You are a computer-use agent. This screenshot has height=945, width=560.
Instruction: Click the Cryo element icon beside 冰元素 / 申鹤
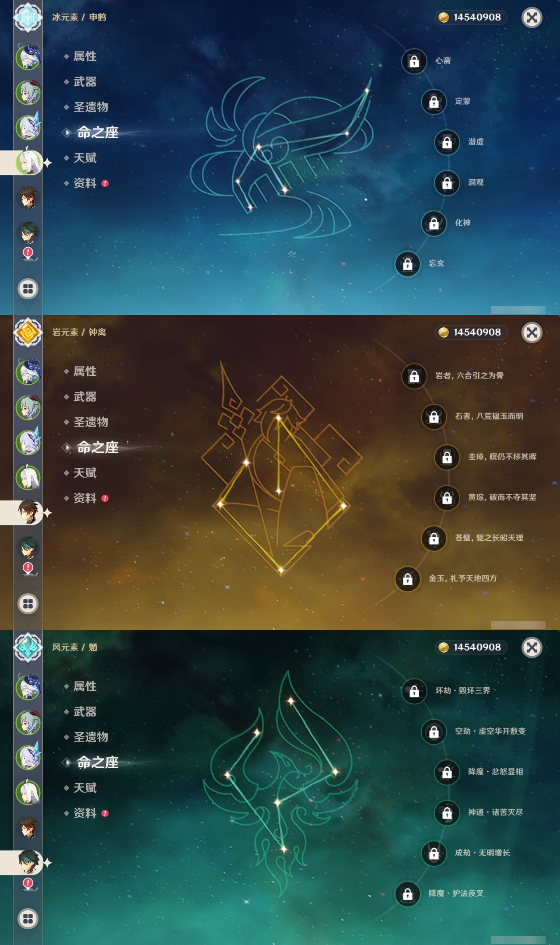coord(28,17)
